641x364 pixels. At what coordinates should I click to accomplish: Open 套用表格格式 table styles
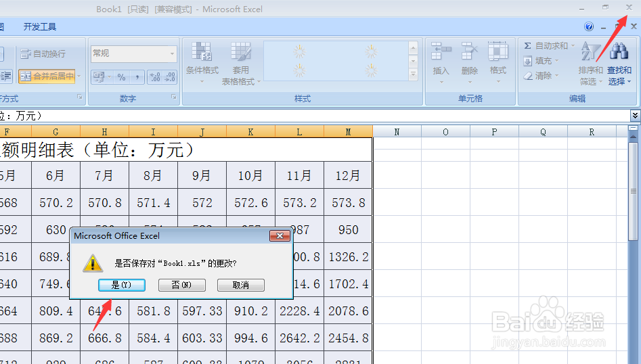(x=241, y=64)
